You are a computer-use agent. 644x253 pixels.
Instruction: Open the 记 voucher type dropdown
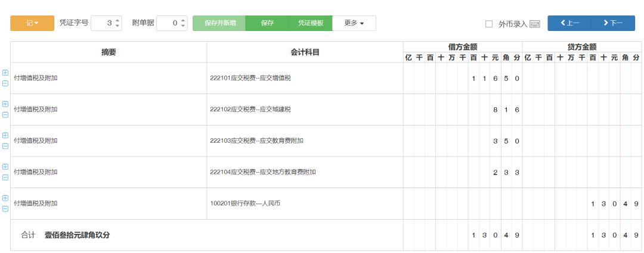pyautogui.click(x=32, y=23)
